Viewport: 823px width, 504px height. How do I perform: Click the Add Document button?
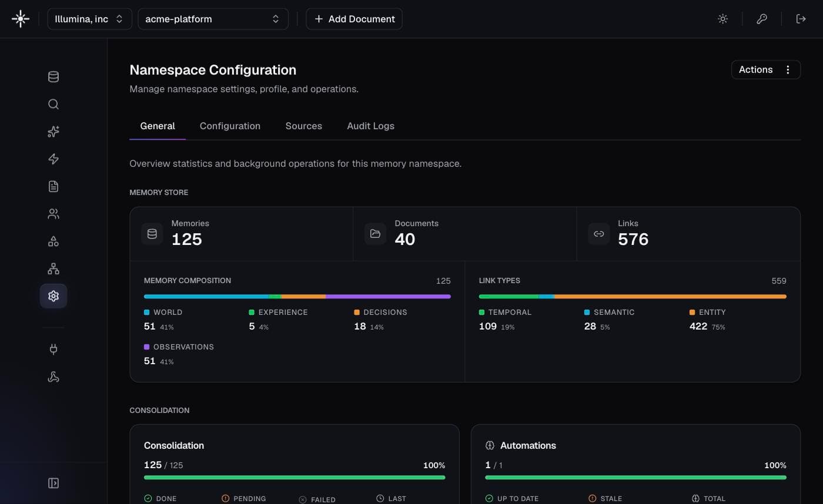point(354,19)
